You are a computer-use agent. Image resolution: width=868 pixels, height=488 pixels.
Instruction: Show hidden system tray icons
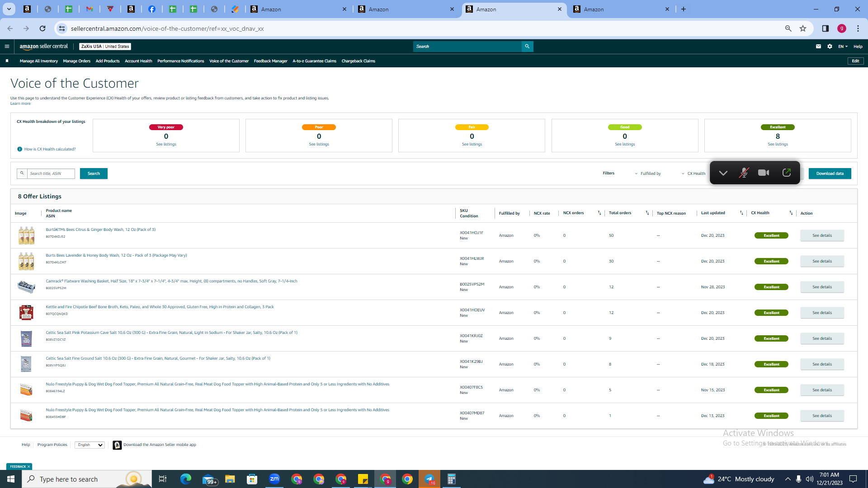(788, 479)
